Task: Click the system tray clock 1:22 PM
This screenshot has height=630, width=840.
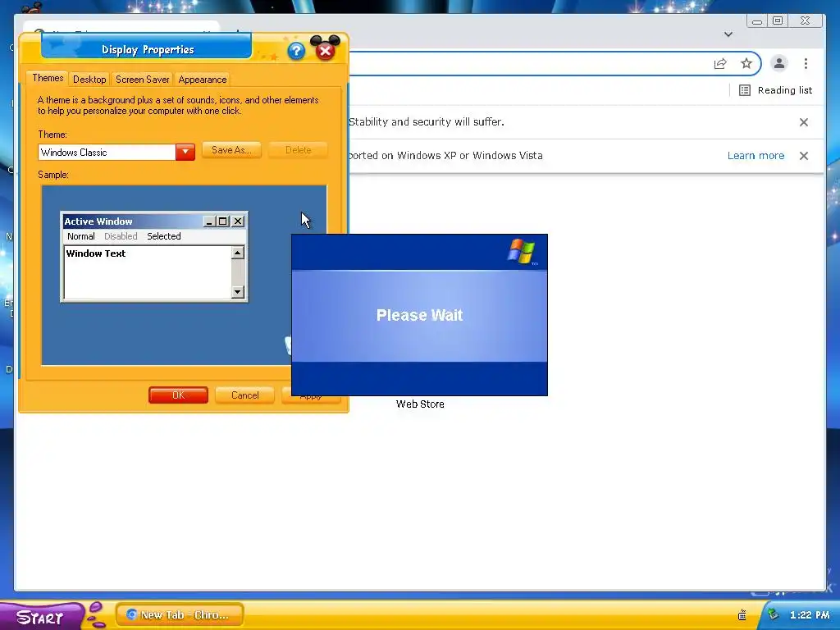Action: pos(810,615)
